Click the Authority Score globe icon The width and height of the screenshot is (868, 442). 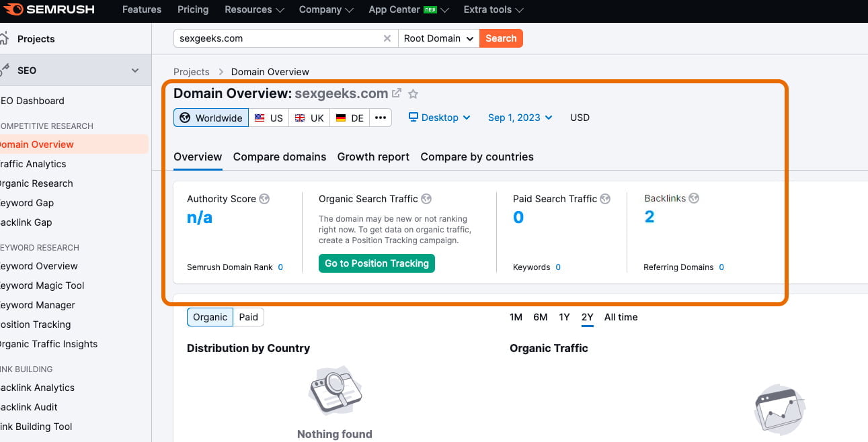(x=264, y=199)
